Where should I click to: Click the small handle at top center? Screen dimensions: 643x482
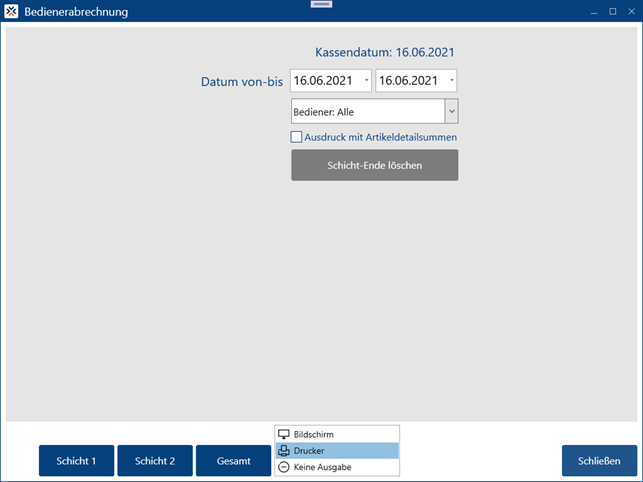[x=321, y=4]
